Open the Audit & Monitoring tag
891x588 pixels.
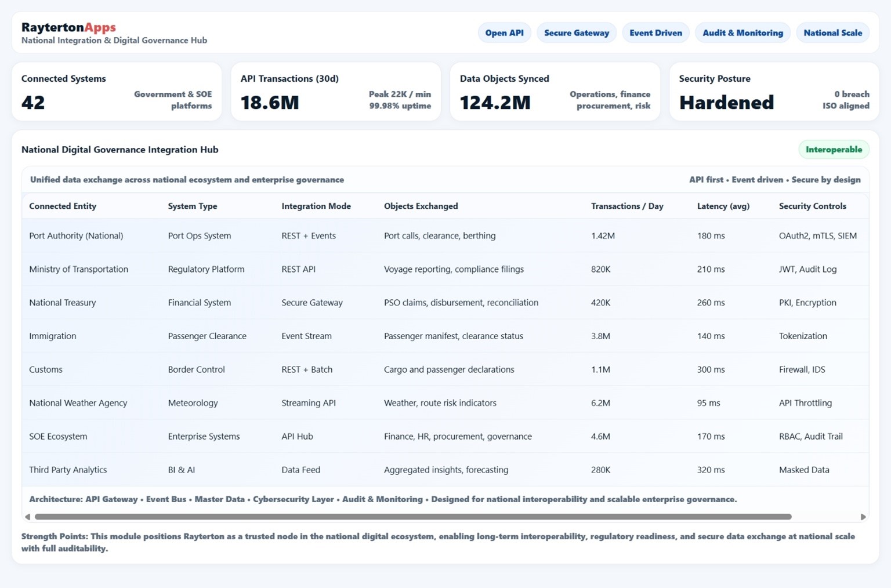[742, 33]
